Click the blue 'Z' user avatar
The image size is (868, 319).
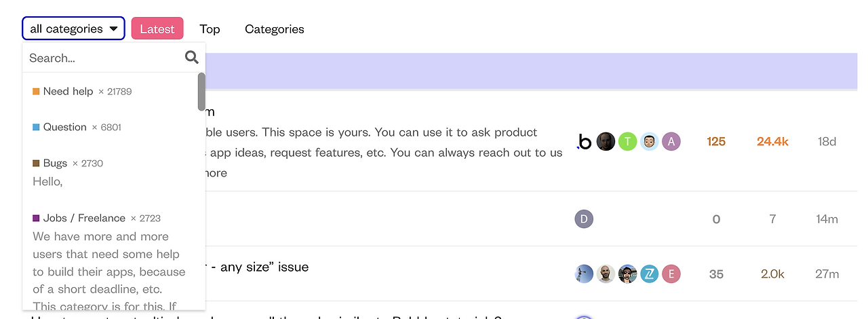(649, 274)
